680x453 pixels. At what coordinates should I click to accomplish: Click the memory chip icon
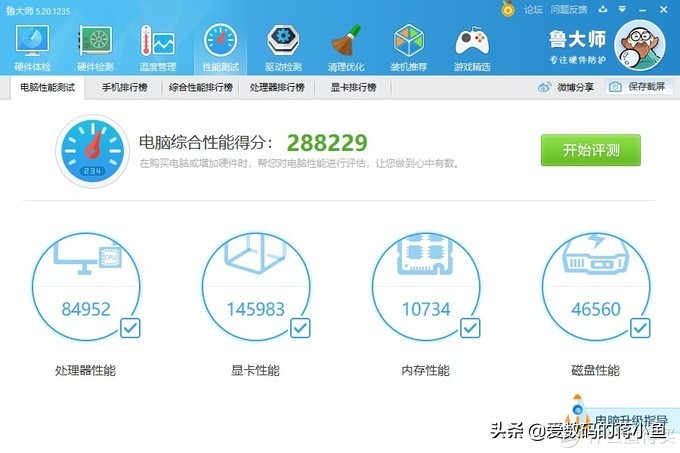[x=425, y=254]
